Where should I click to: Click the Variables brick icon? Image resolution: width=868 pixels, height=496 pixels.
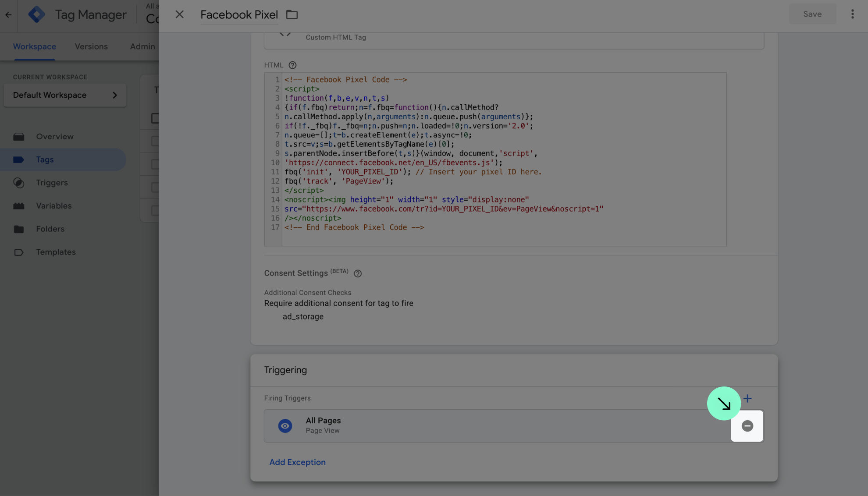click(19, 206)
